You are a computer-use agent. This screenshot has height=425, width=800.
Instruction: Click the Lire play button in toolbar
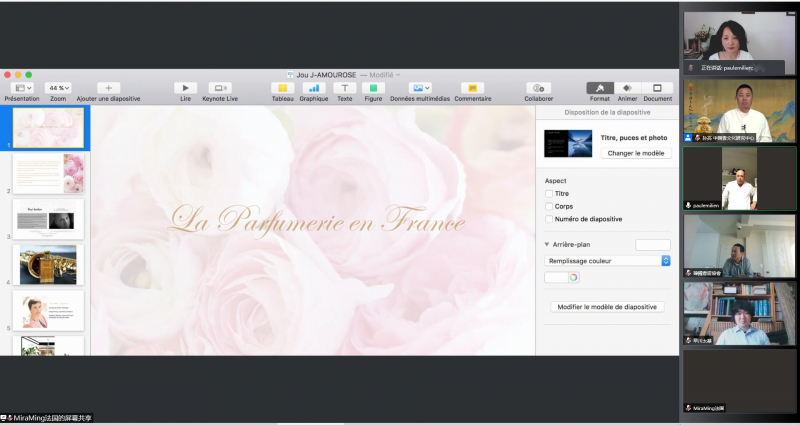(185, 88)
